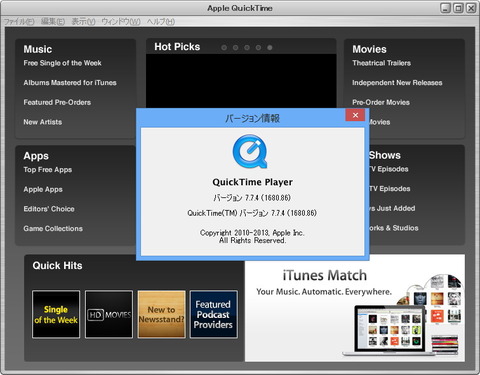
Task: Open Albums Mastered for iTunes link
Action: pyautogui.click(x=70, y=83)
